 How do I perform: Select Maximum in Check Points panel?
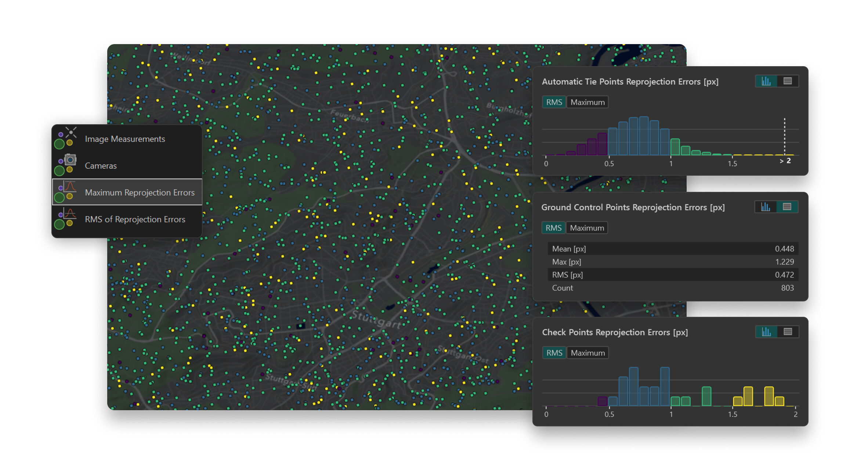pyautogui.click(x=587, y=353)
